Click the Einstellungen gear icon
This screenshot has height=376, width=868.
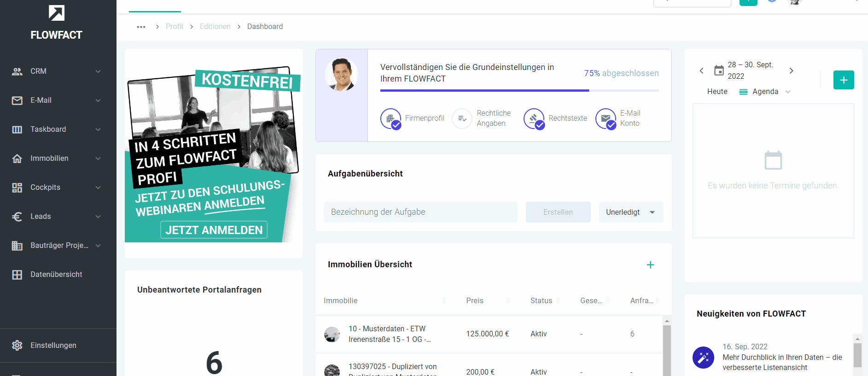(17, 345)
